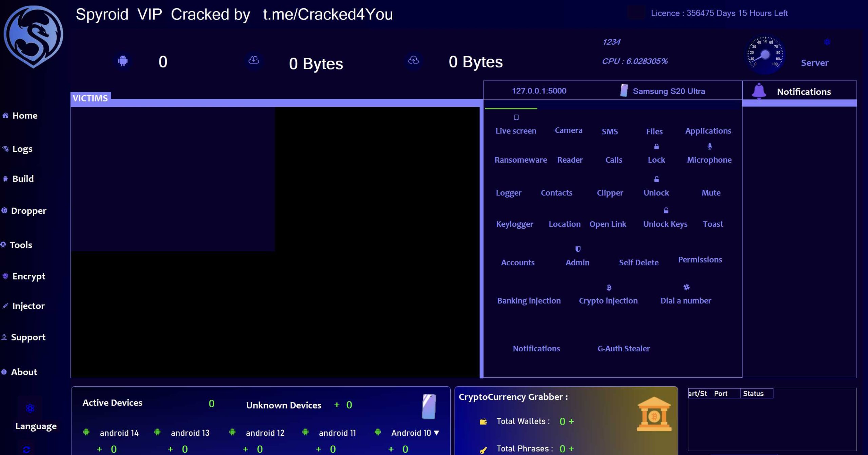Click the t.me/Cracked4You link in title
868x455 pixels.
click(328, 14)
